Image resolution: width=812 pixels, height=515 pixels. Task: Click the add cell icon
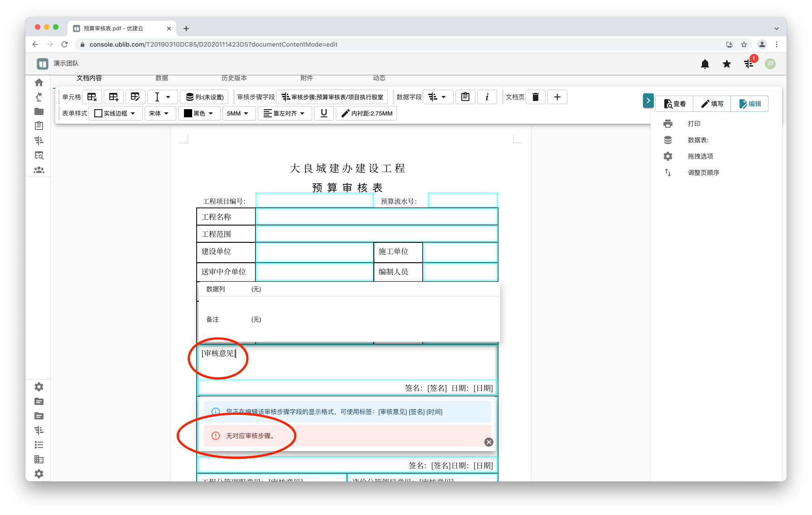[114, 97]
